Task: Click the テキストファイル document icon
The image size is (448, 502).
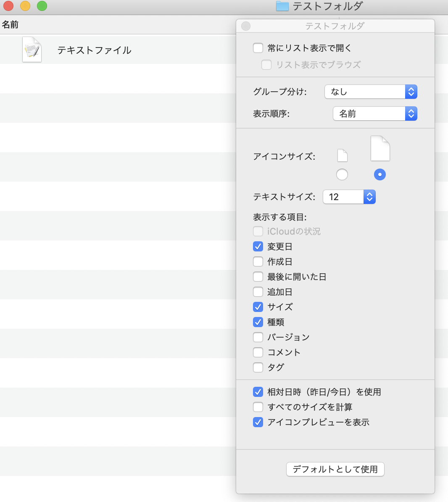Action: coord(32,50)
